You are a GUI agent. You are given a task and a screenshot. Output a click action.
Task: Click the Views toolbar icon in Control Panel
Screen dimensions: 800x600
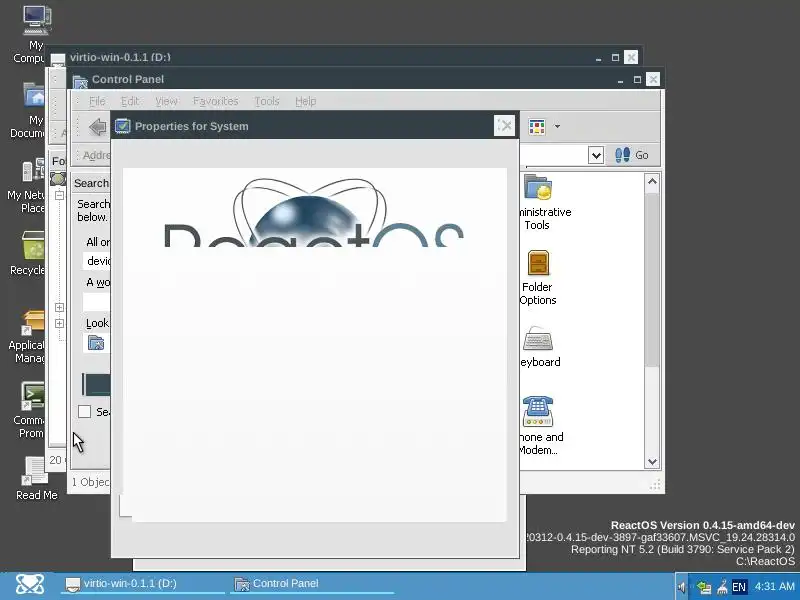pyautogui.click(x=537, y=127)
